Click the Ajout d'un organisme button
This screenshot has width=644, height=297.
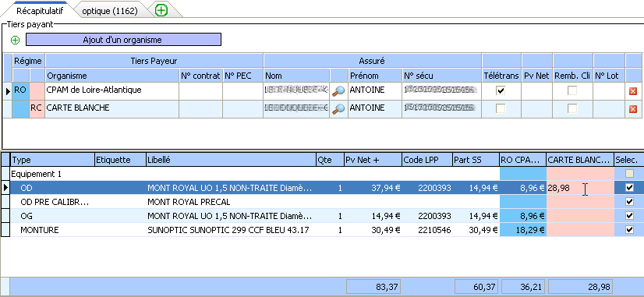[123, 40]
